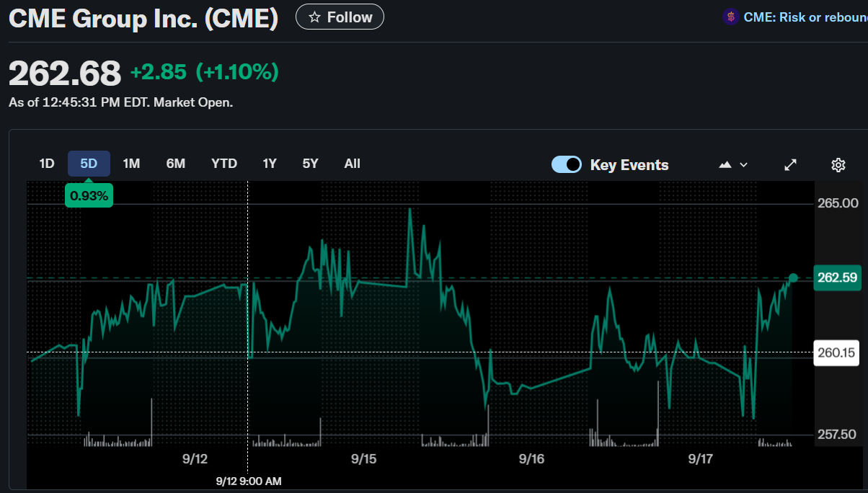868x493 pixels.
Task: Click the 'As of 12:45:31 PM EDT' timestamp
Action: pos(121,102)
